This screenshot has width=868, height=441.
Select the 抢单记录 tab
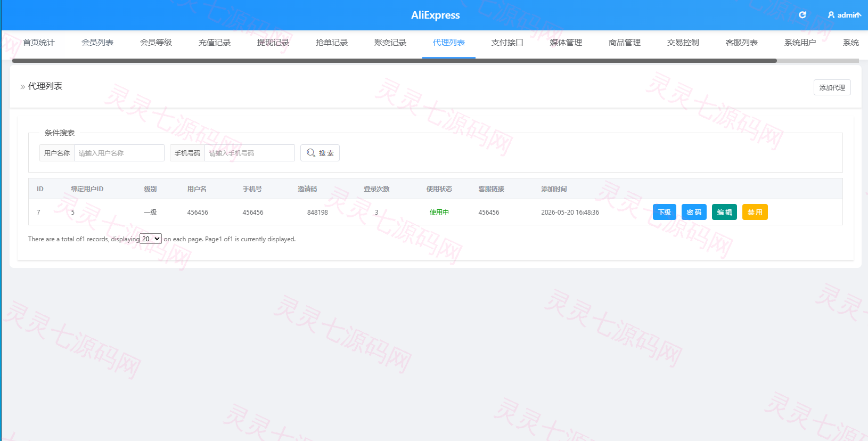click(332, 43)
